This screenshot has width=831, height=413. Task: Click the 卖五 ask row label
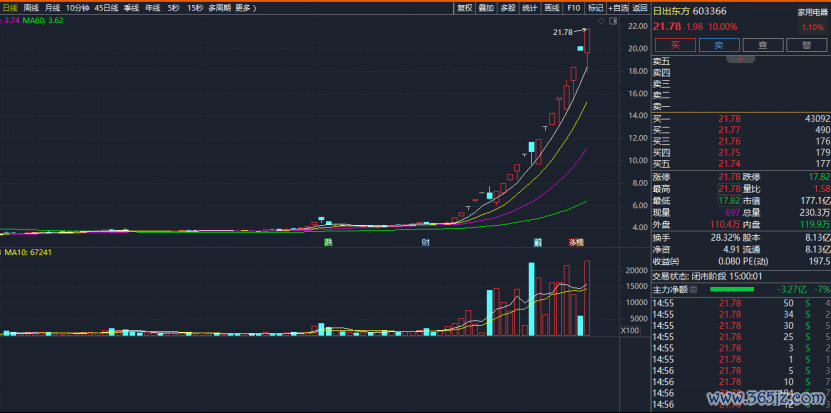tap(661, 61)
